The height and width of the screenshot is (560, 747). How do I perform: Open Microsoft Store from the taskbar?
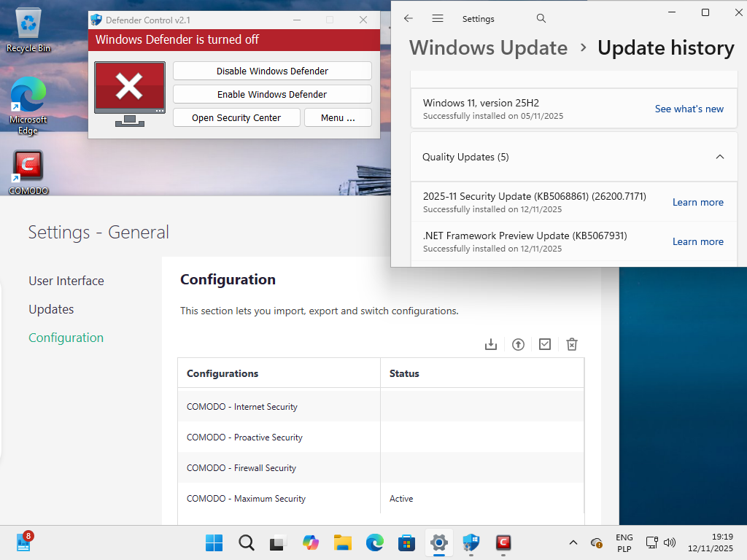407,542
